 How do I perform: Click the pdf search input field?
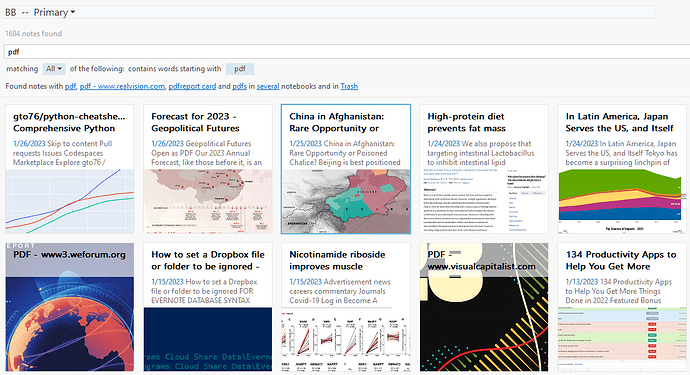pyautogui.click(x=347, y=51)
